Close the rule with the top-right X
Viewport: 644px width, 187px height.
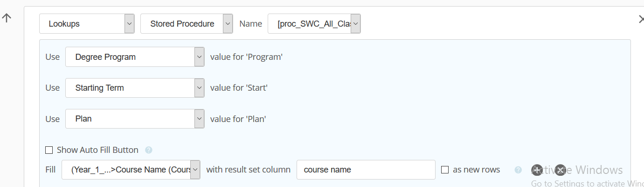click(641, 19)
